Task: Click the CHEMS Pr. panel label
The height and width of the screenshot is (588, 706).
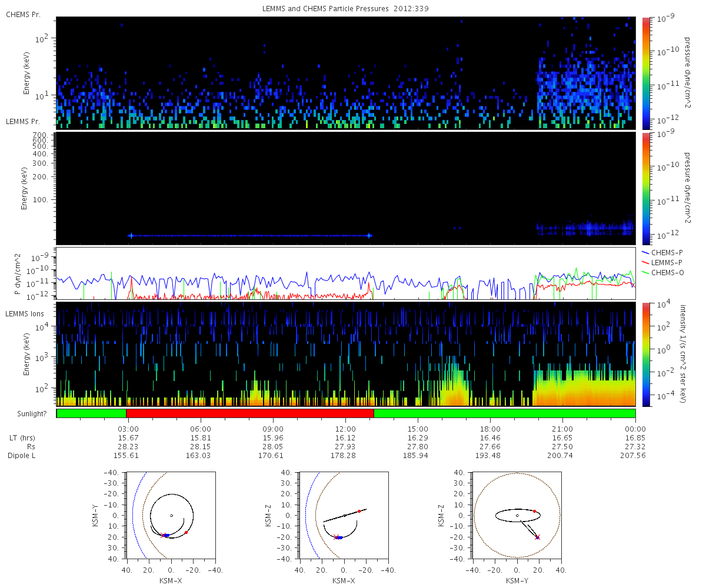Action: click(x=23, y=14)
